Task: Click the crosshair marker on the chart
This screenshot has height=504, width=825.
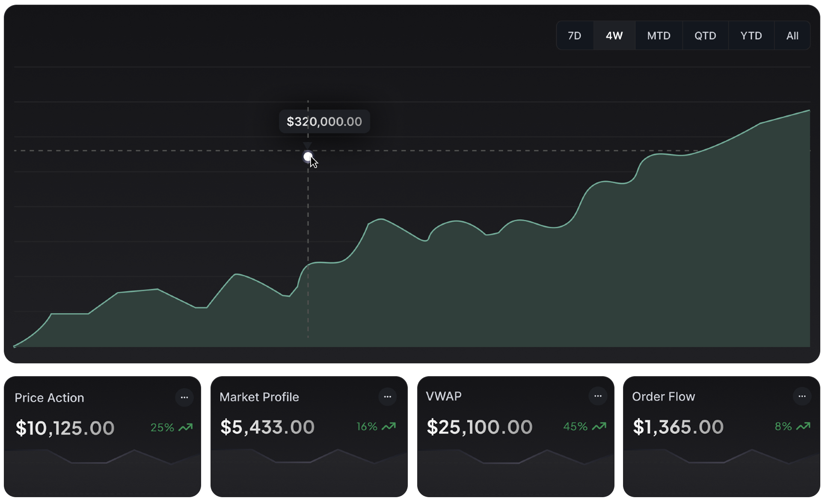Action: 308,156
